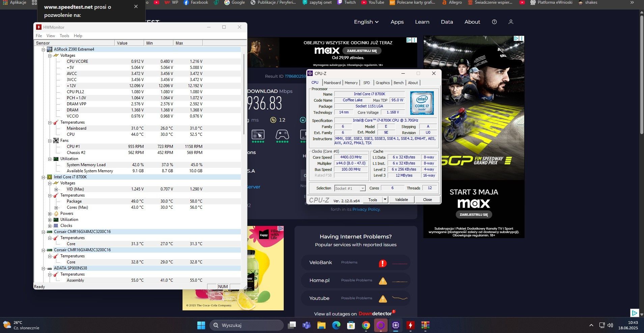
Task: Collapse Intel Core i7 8700K node
Action: tap(43, 177)
